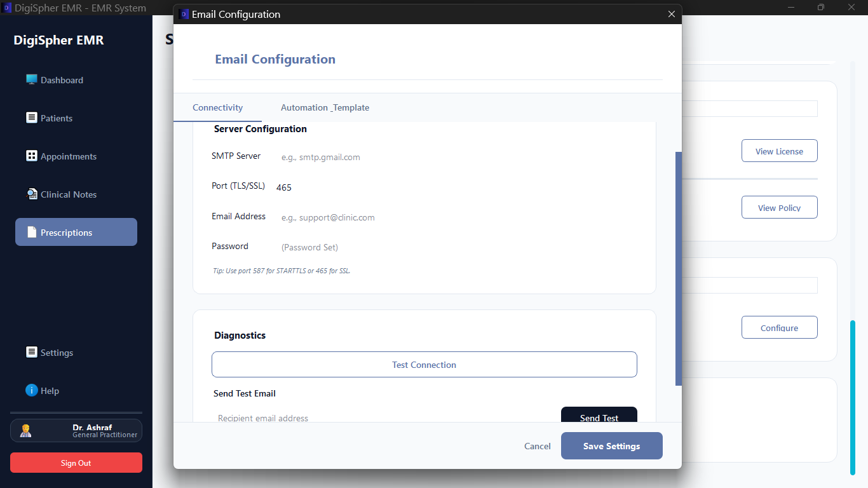Open View License
This screenshot has height=488, width=868.
coord(779,151)
